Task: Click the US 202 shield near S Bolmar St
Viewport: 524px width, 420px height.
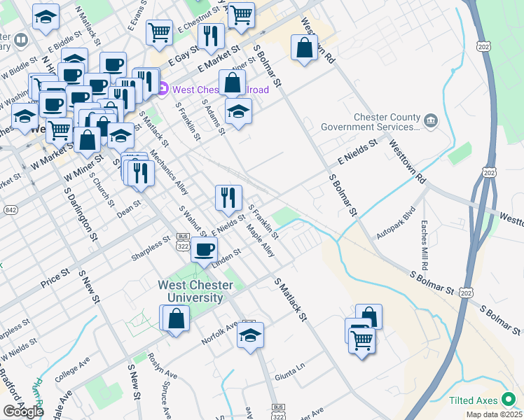Action: 466,293
